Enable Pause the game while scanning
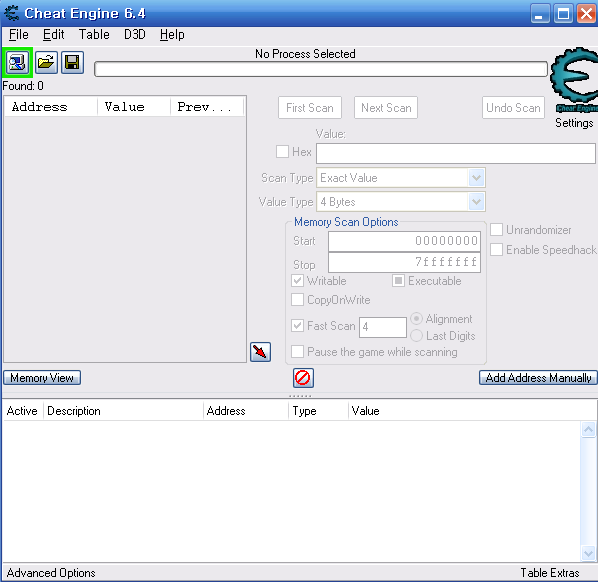This screenshot has height=582, width=598. (297, 352)
